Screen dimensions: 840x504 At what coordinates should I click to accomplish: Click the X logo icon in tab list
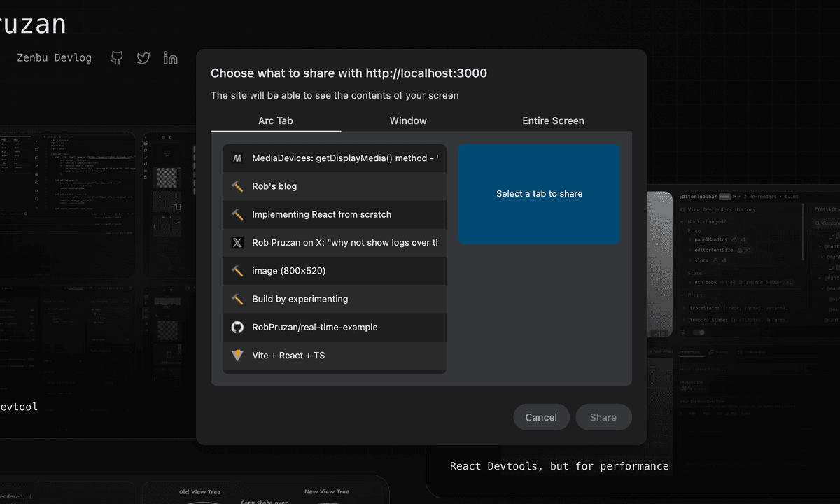pos(237,243)
